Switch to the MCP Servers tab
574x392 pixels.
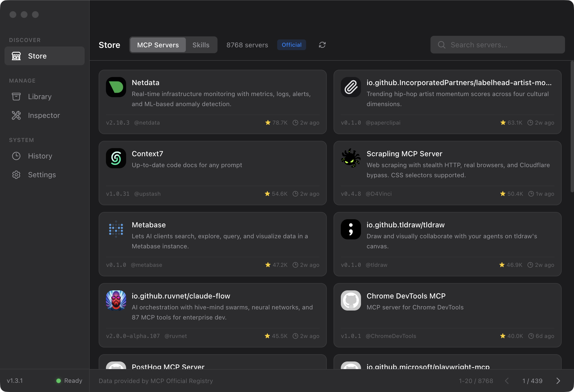[158, 45]
